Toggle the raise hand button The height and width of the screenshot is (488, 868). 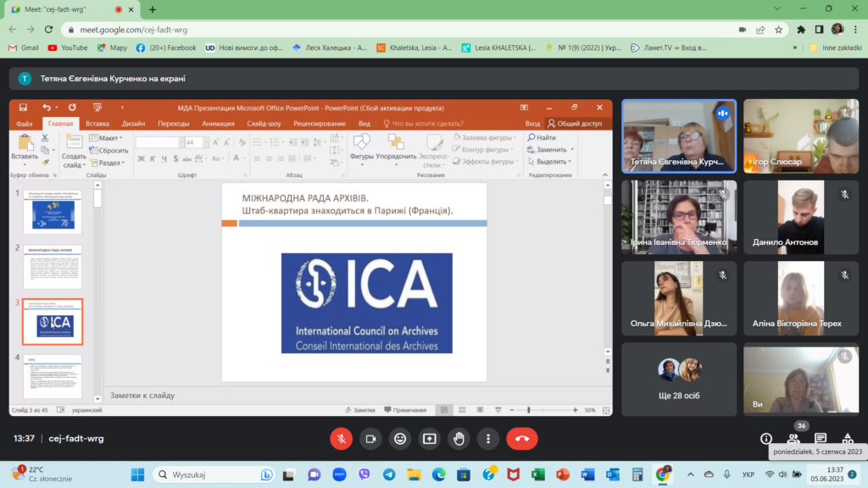tap(459, 438)
